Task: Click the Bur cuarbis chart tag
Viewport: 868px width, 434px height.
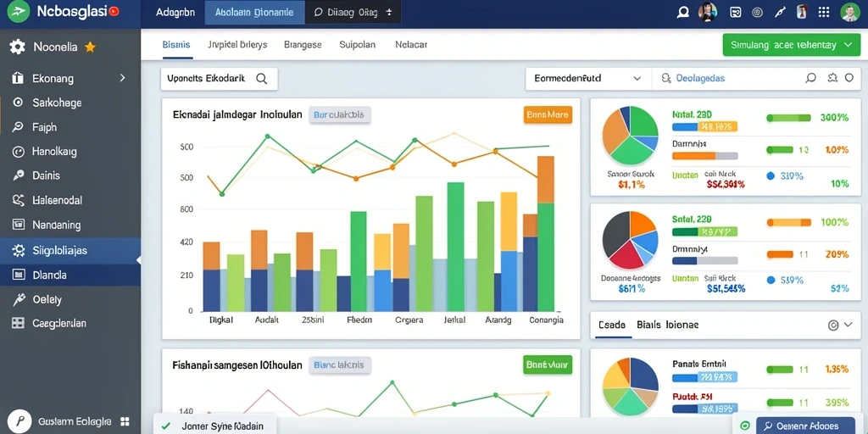Action: (339, 114)
